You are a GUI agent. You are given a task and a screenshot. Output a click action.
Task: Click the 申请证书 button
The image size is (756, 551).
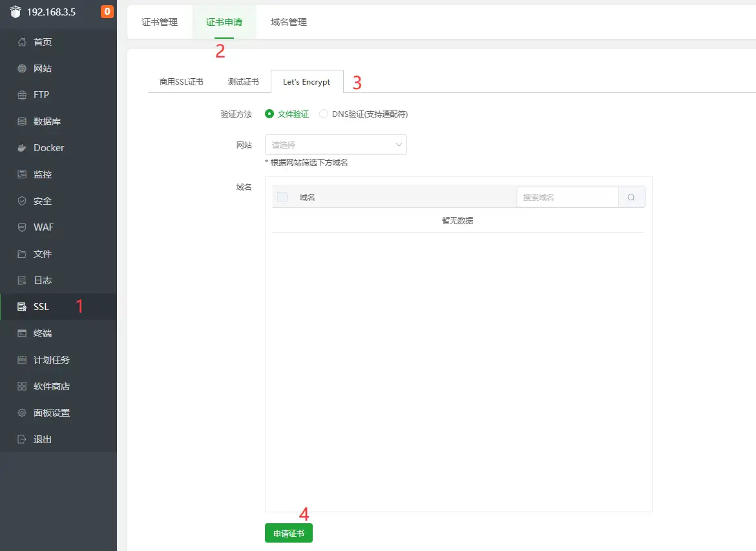(288, 532)
